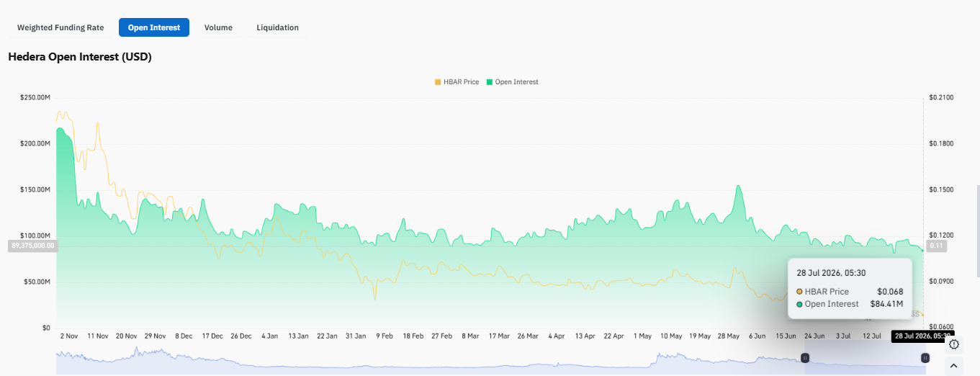
Task: Click the $0.1500 price axis label
Action: pos(940,190)
